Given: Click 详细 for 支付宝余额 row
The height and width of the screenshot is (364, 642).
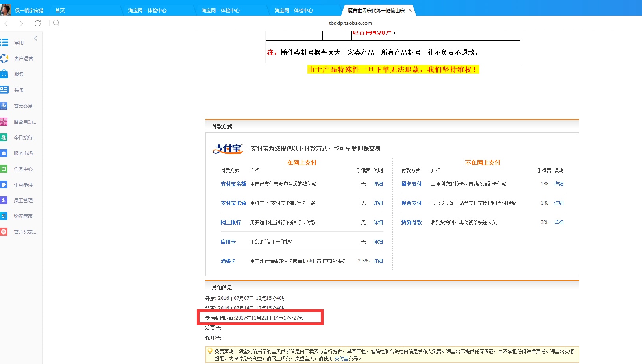Looking at the screenshot, I should 378,184.
